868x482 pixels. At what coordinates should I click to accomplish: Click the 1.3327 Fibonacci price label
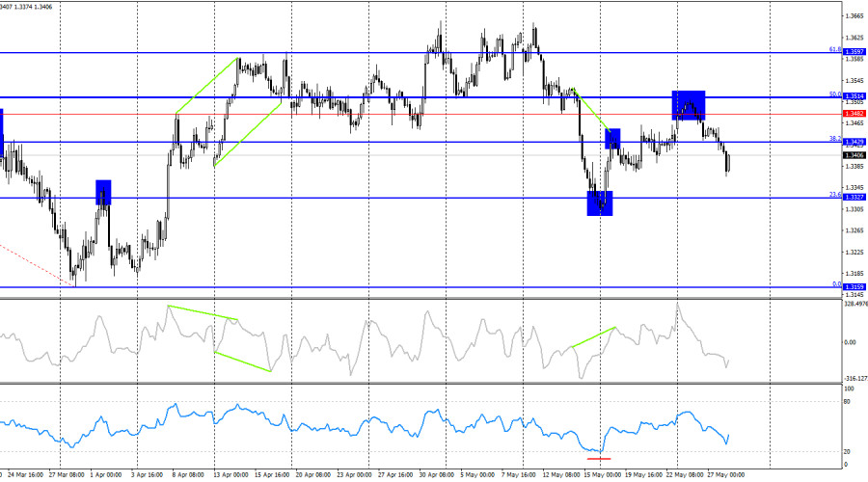click(x=854, y=197)
